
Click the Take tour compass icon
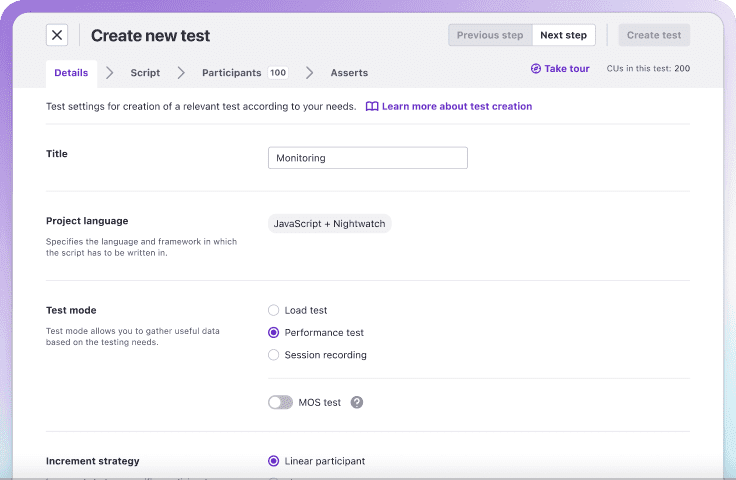(536, 69)
